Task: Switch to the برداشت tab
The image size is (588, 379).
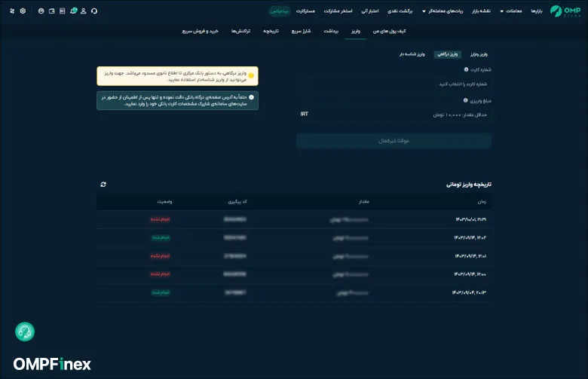Action: point(331,31)
